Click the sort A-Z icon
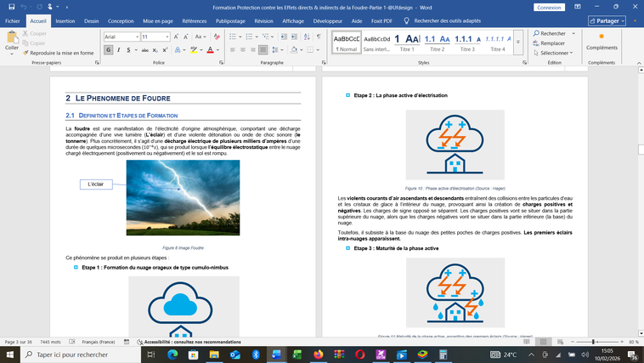The height and width of the screenshot is (363, 644). coord(306,37)
